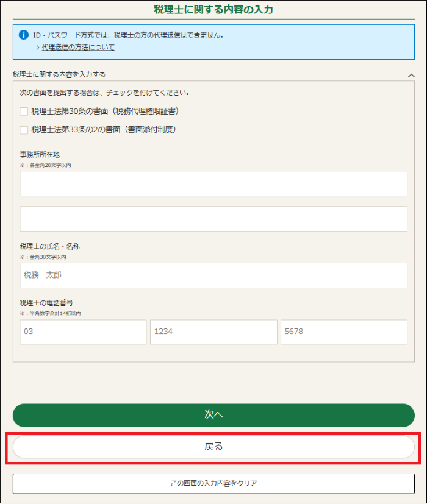Screen dimensions: 427x504
Task: Check the 税理士法第30条の書面 checkbox
Action: pos(24,112)
